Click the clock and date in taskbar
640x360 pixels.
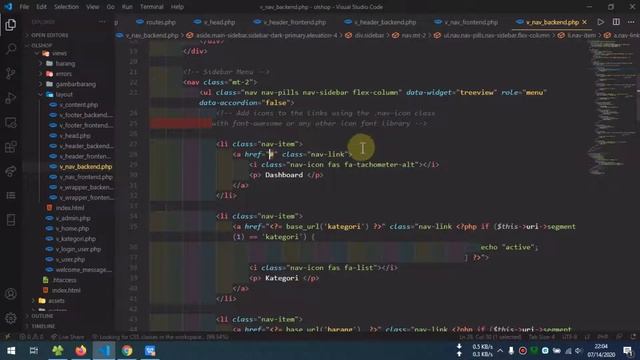click(601, 351)
